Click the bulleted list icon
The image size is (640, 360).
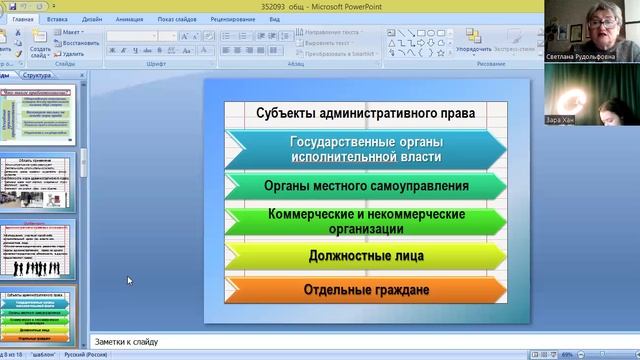[227, 36]
